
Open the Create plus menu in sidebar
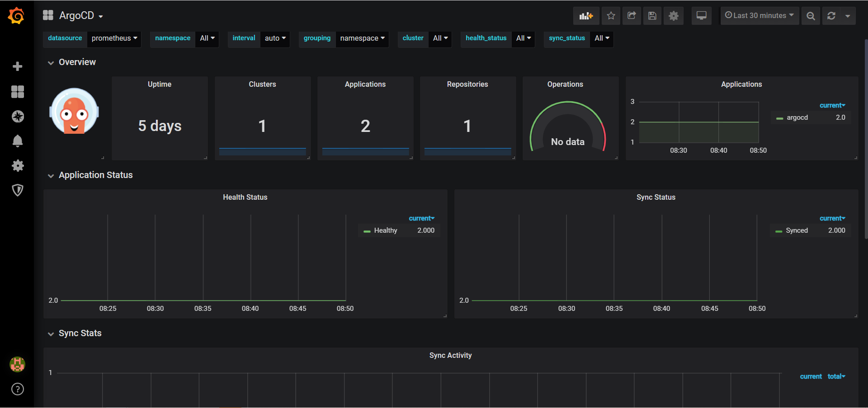pos(18,66)
